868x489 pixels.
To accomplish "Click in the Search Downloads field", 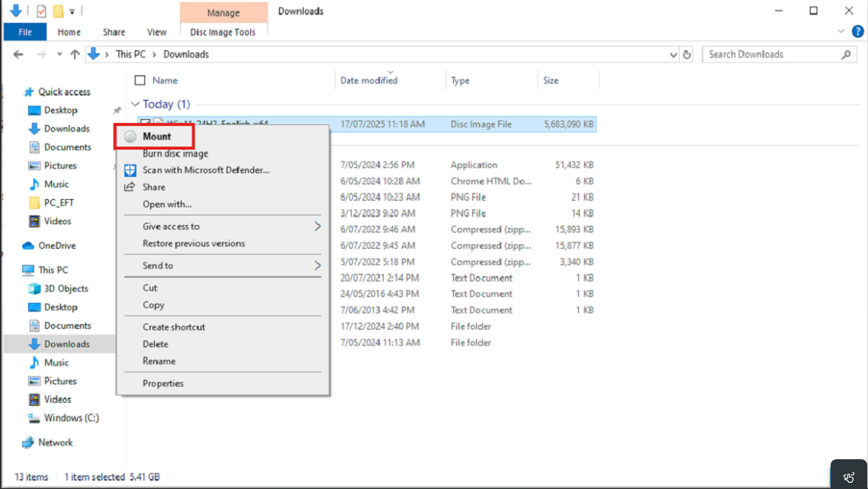I will click(770, 54).
